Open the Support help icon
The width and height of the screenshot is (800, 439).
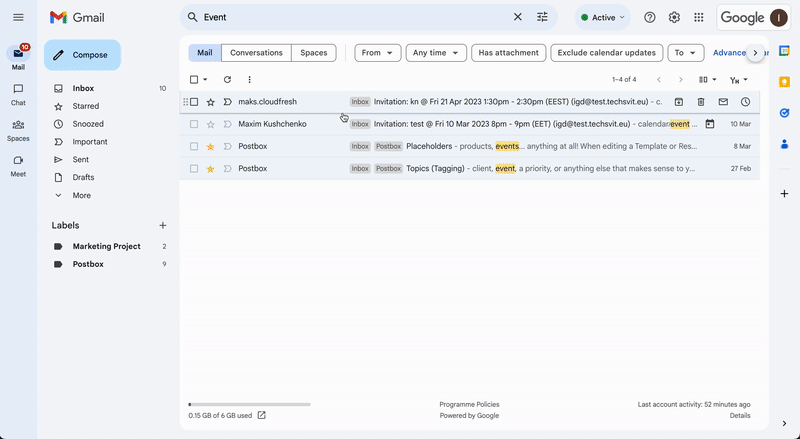point(649,17)
